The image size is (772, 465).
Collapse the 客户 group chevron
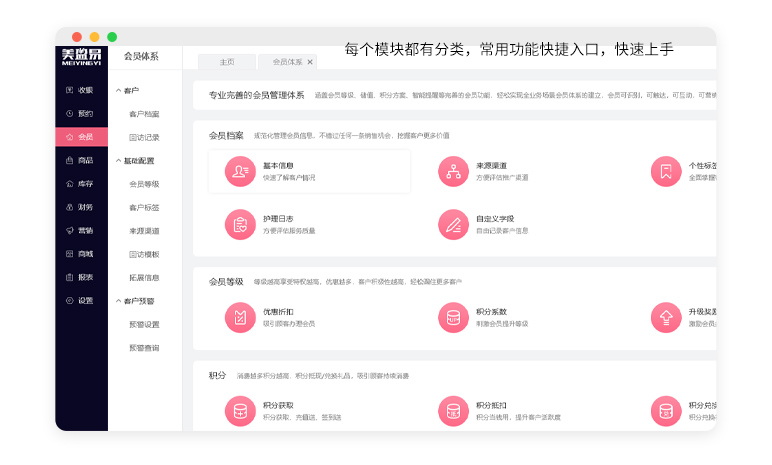[x=118, y=91]
